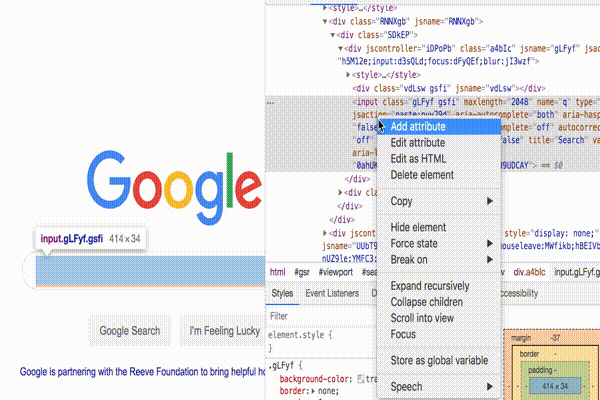The image size is (600, 400).
Task: Focus the highlighted Google search input
Action: click(150, 271)
